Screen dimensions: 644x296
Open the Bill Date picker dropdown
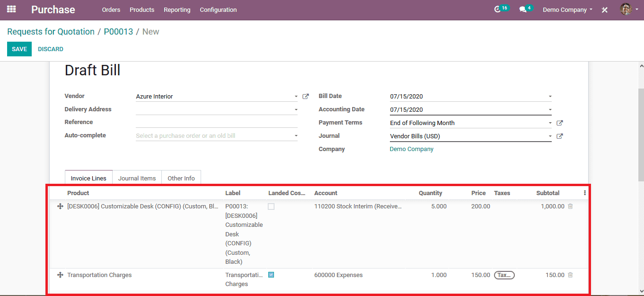[550, 97]
